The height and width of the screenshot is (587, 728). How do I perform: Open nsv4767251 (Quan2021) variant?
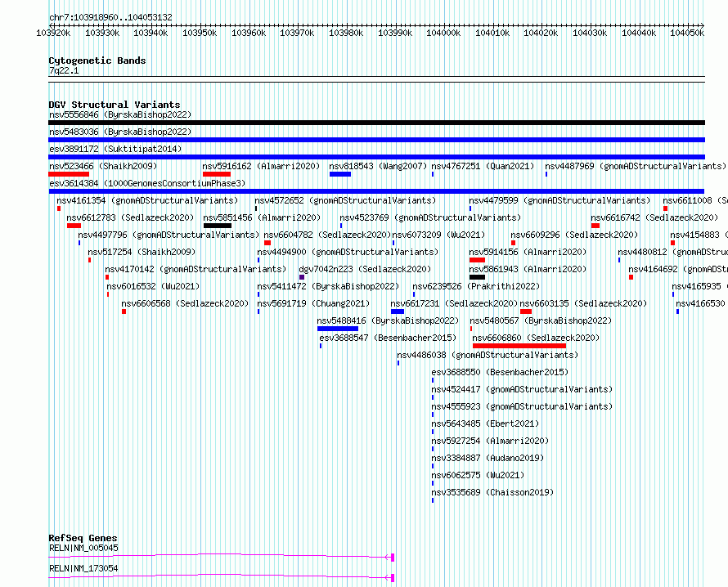(x=483, y=166)
